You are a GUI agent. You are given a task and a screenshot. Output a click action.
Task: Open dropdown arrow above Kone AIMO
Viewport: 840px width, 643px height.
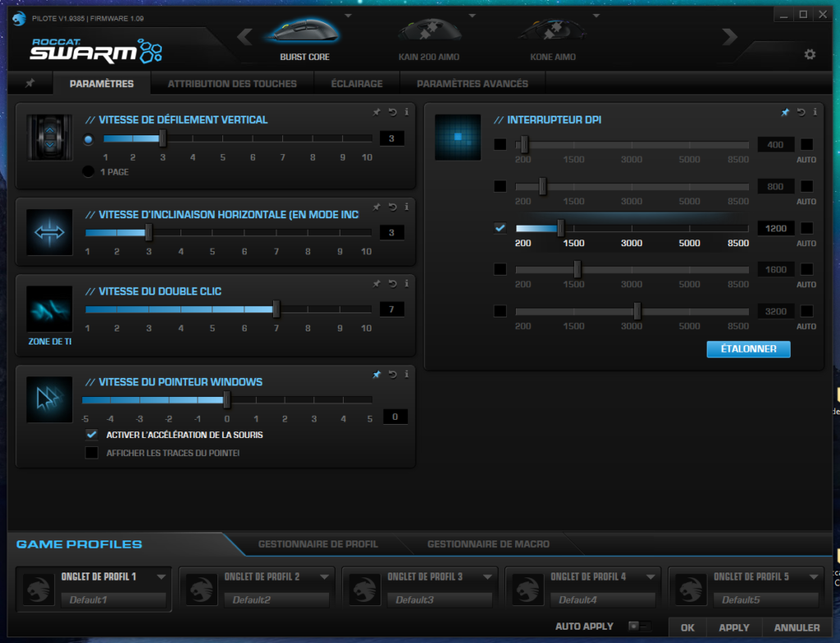coord(596,16)
